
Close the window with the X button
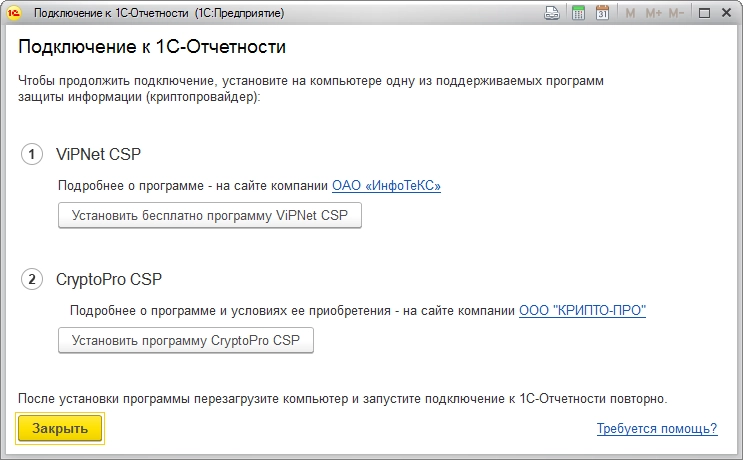click(x=728, y=13)
